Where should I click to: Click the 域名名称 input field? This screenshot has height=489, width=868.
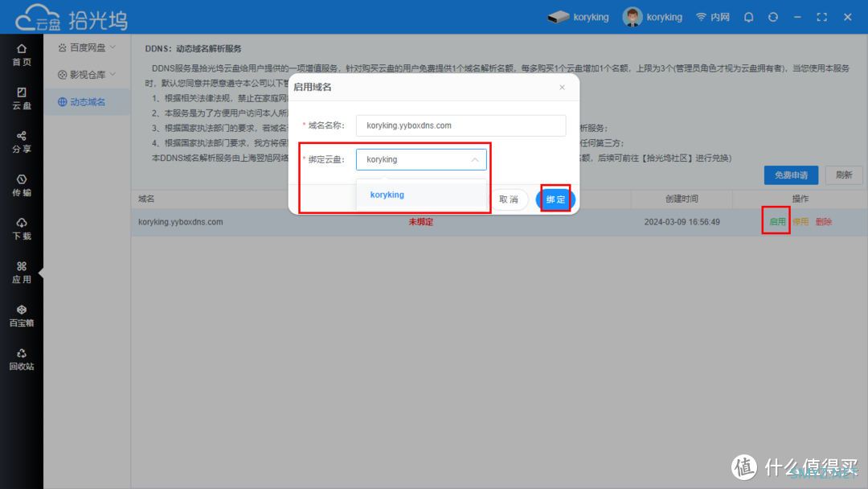click(x=461, y=125)
